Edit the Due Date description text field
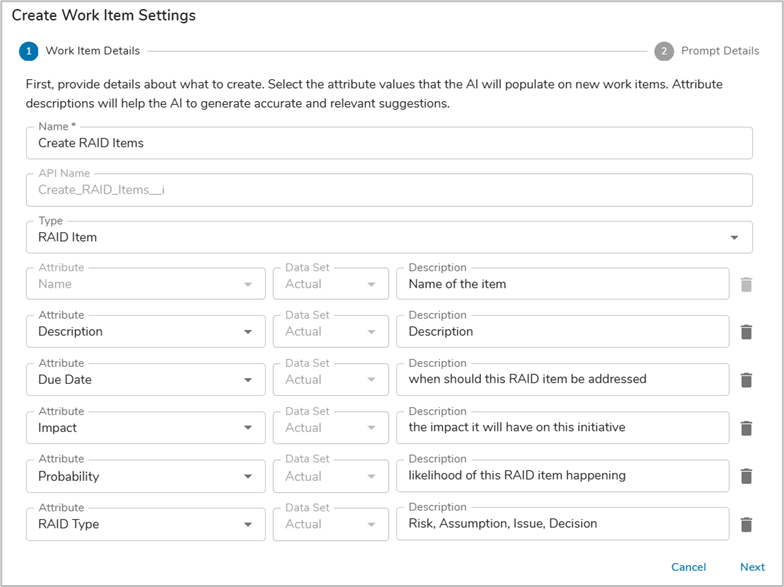784x587 pixels. click(x=562, y=380)
